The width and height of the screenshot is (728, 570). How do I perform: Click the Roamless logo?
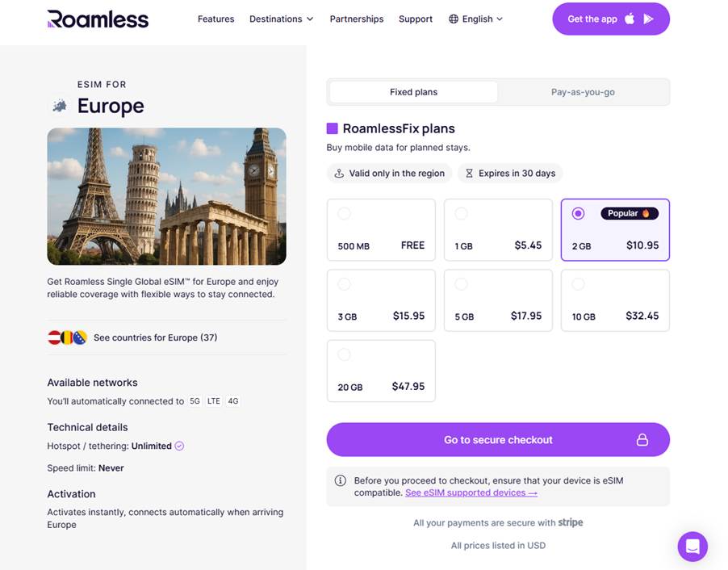[x=98, y=19]
